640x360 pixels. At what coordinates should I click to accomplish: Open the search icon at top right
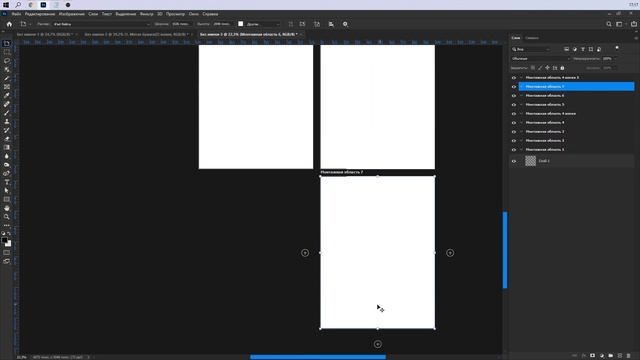pos(609,24)
